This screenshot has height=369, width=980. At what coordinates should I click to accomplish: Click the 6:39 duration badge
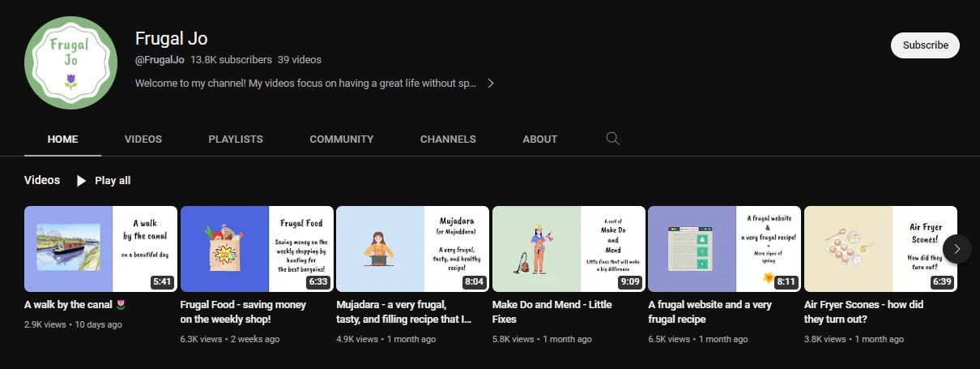pyautogui.click(x=942, y=282)
